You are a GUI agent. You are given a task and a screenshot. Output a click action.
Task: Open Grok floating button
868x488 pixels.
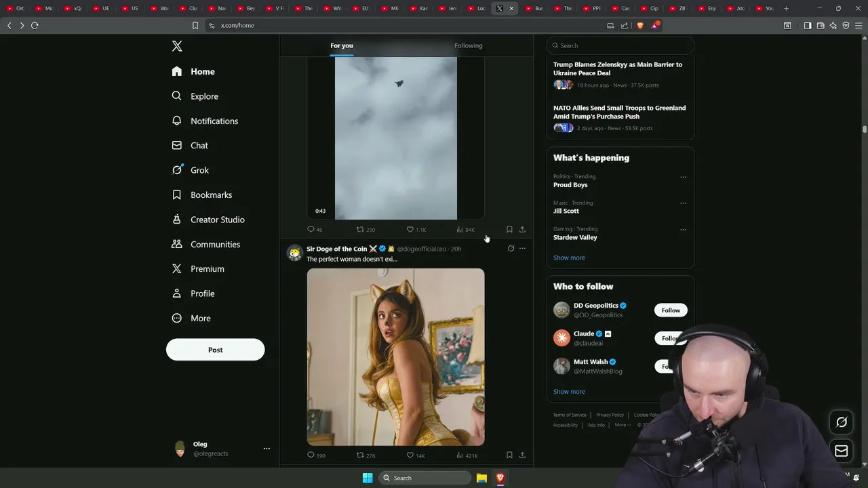coord(842,422)
